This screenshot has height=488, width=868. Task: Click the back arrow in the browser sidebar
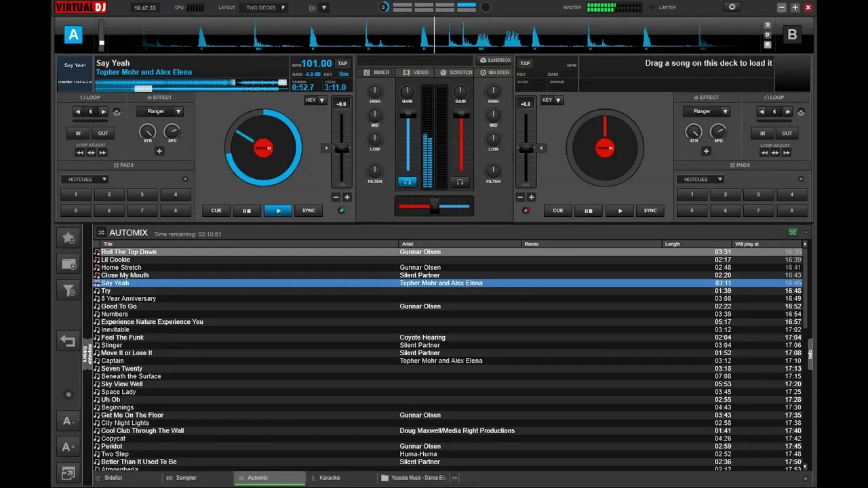pyautogui.click(x=68, y=340)
